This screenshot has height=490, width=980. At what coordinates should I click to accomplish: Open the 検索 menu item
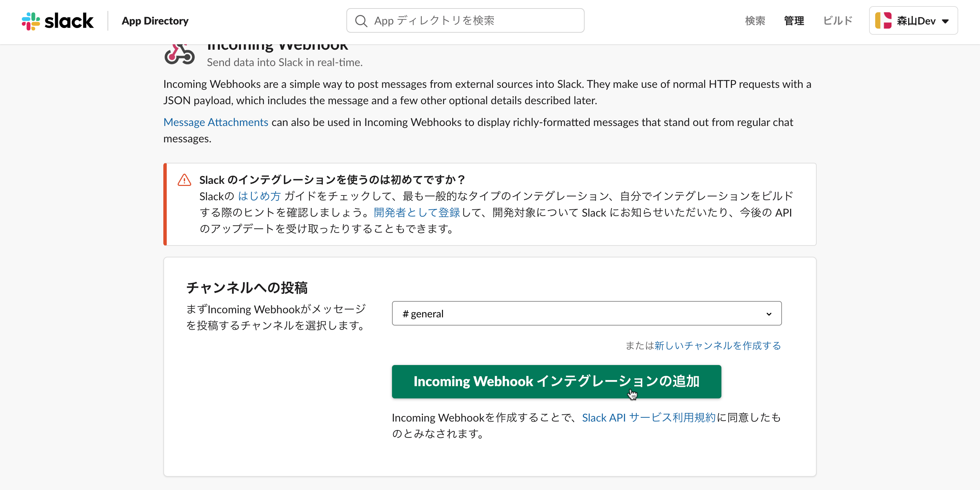point(755,20)
